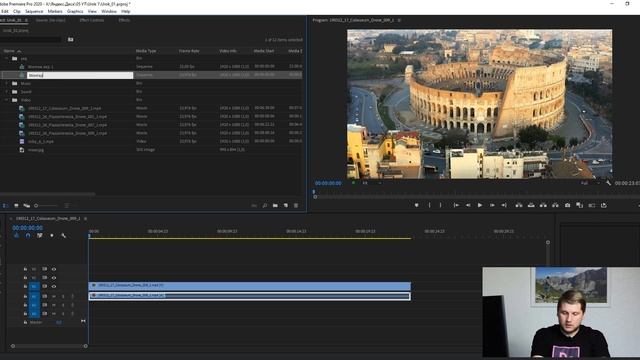Toggle timeline Snap magnet icon

tap(28, 236)
